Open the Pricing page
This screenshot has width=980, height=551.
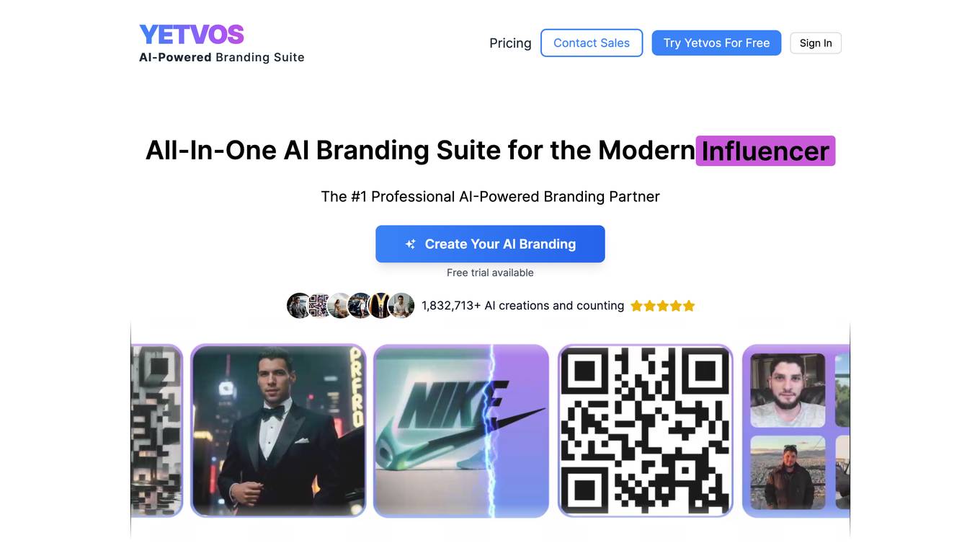coord(510,43)
